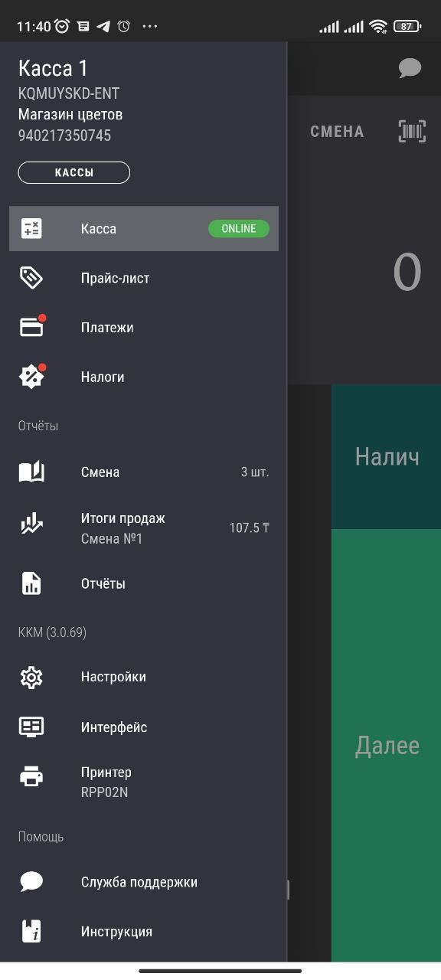This screenshot has height=980, width=441.
Task: Tap the drawer edge handle
Action: click(x=288, y=890)
